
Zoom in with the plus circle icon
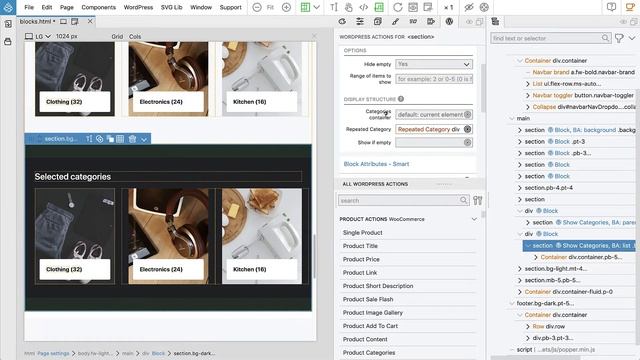tap(287, 7)
